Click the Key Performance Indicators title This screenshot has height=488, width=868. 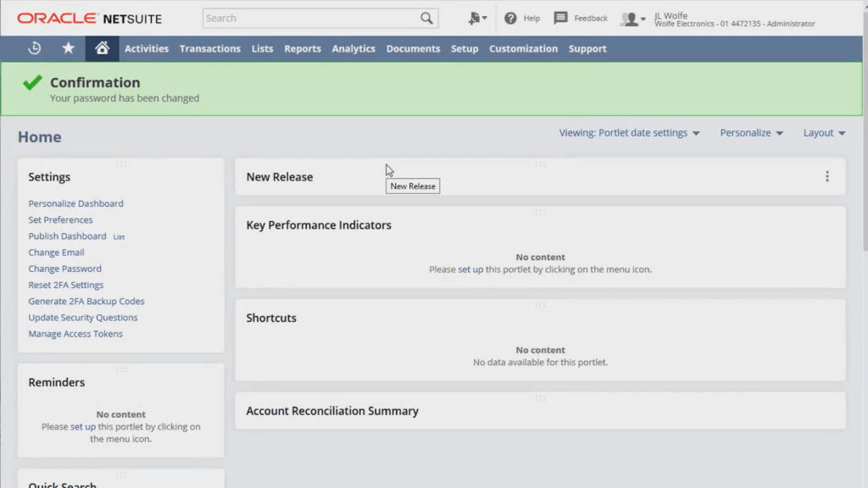point(319,225)
